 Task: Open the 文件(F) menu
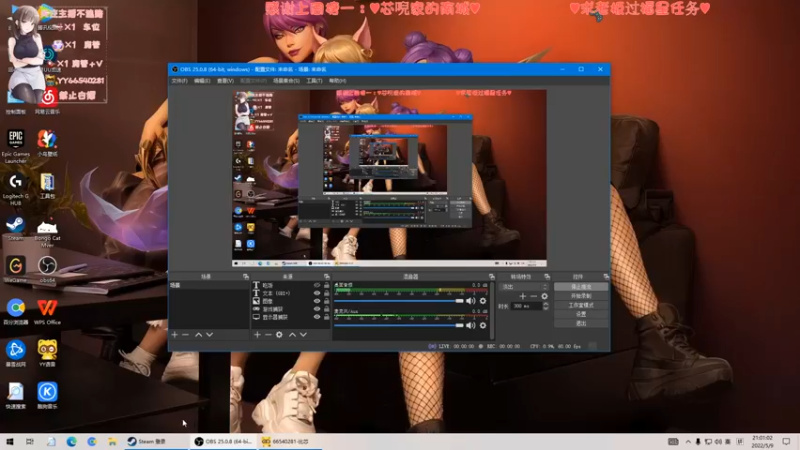[180, 81]
